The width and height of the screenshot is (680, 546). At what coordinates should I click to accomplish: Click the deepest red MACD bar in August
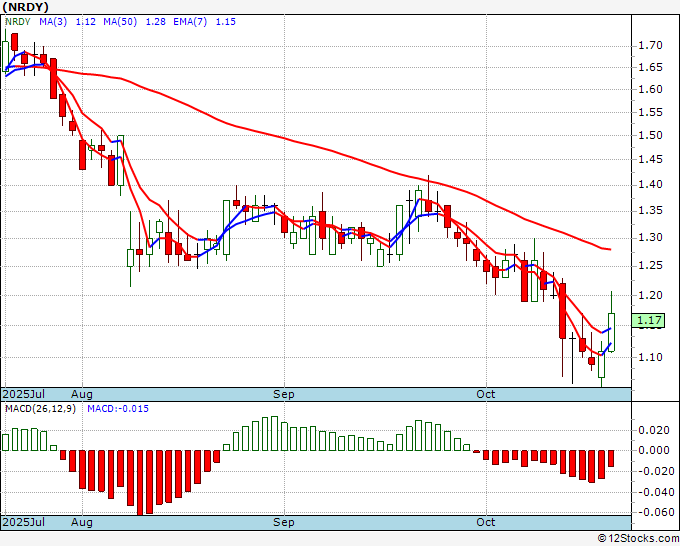[140, 483]
